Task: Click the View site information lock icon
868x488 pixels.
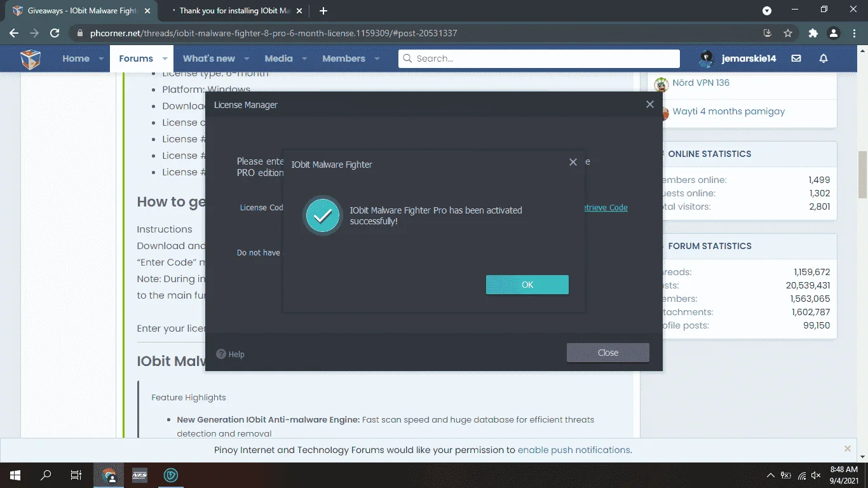Action: (79, 33)
